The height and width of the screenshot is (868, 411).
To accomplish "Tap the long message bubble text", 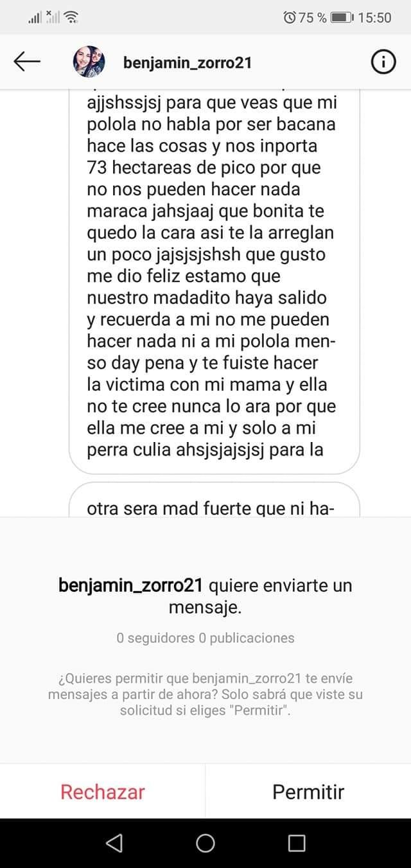I will coord(212,276).
